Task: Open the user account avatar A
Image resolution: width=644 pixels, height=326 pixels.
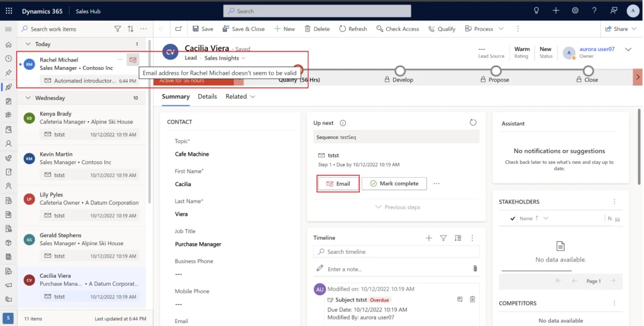Action: pos(633,11)
